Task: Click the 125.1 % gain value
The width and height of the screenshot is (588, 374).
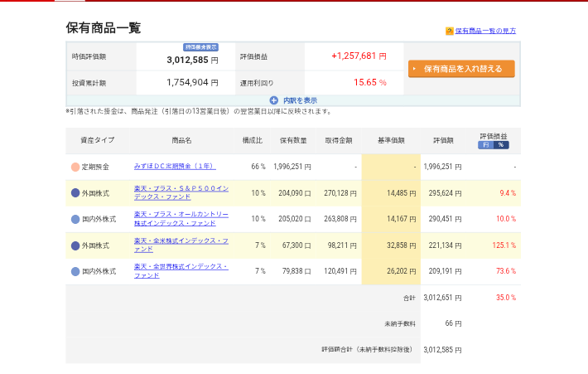Action: pyautogui.click(x=504, y=245)
